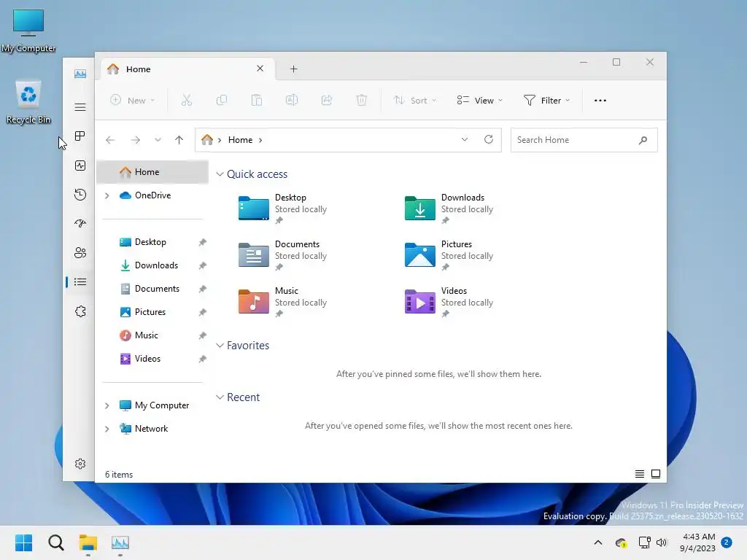Select Documents in navigation pane
The width and height of the screenshot is (747, 560).
152,289
